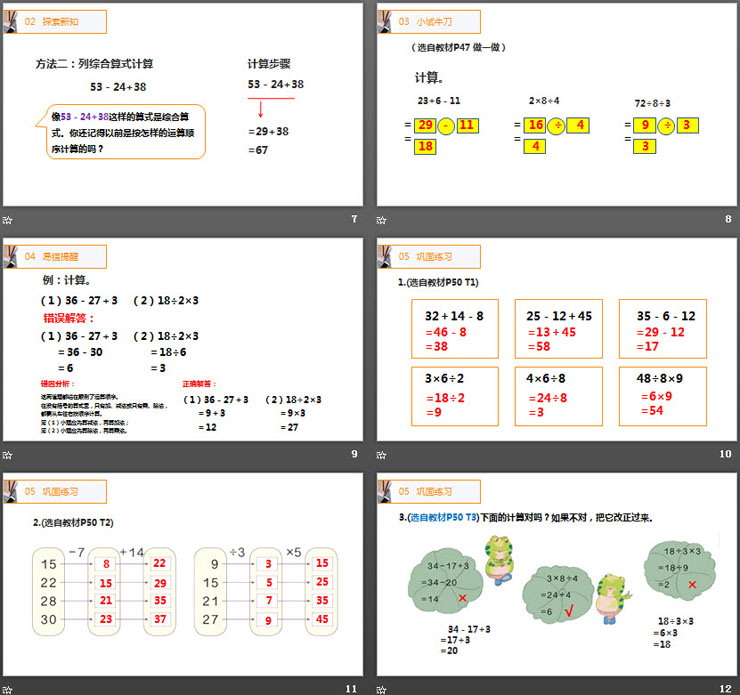Click the red down arrow in 计算步骤
The image size is (740, 695).
(x=261, y=109)
